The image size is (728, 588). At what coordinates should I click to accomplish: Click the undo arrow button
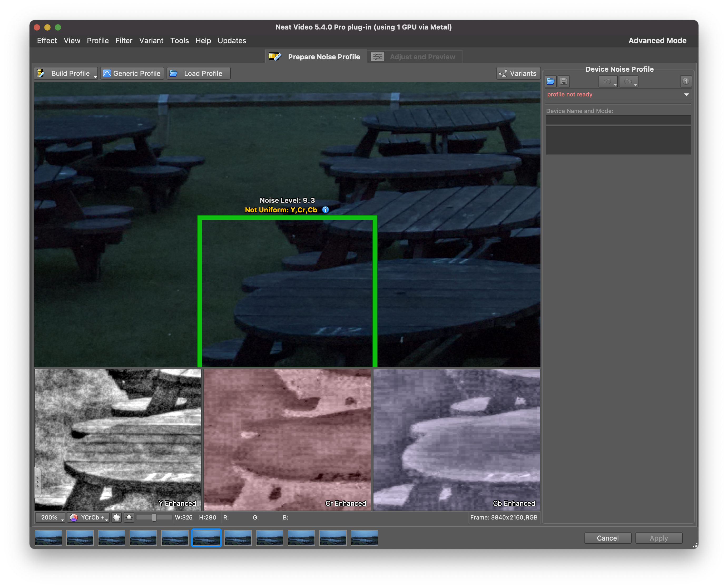coord(607,81)
